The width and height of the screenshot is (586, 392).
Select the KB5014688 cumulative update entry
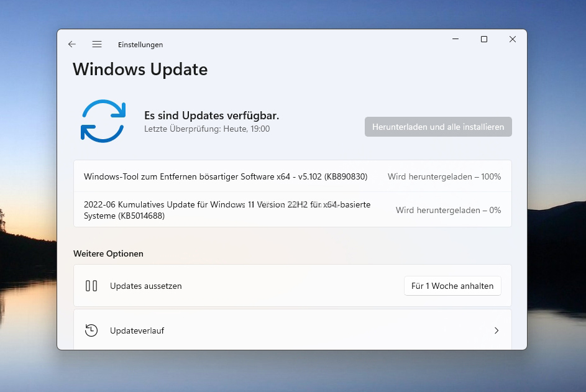[x=227, y=209]
